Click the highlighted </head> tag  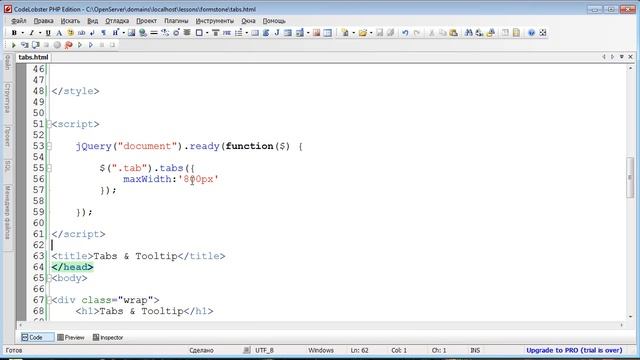[x=72, y=267]
